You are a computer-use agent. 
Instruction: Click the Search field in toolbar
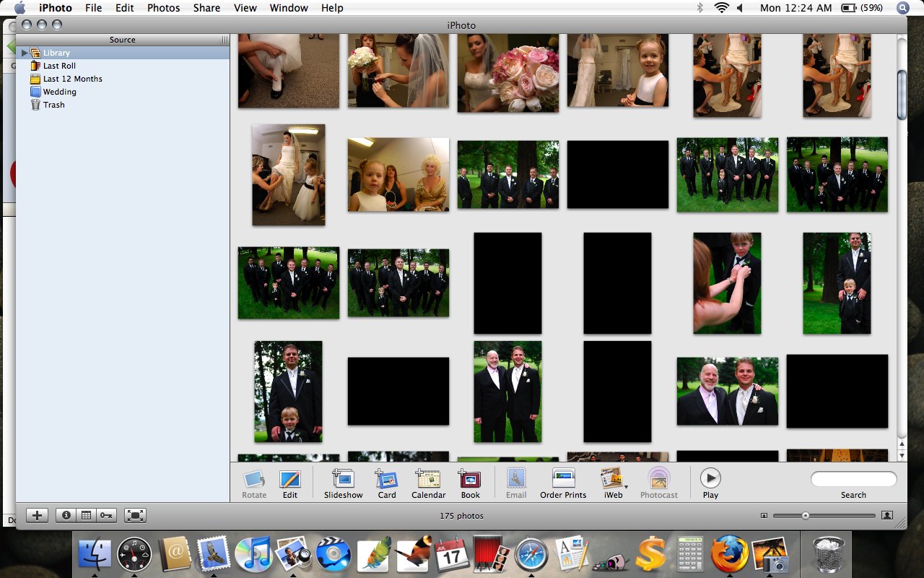(853, 479)
